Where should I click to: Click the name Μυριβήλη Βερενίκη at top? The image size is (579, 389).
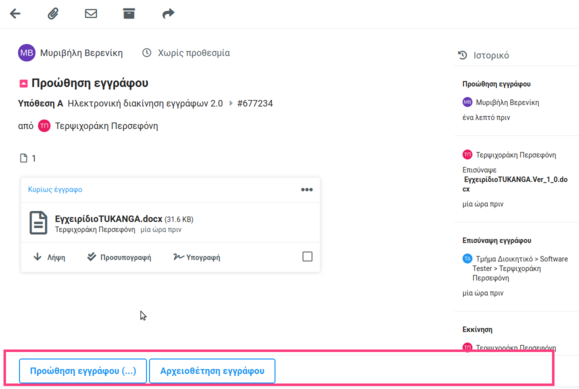tap(81, 53)
